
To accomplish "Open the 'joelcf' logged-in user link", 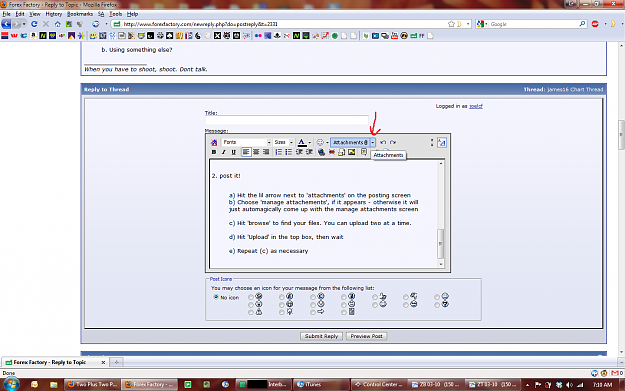I will (x=476, y=106).
